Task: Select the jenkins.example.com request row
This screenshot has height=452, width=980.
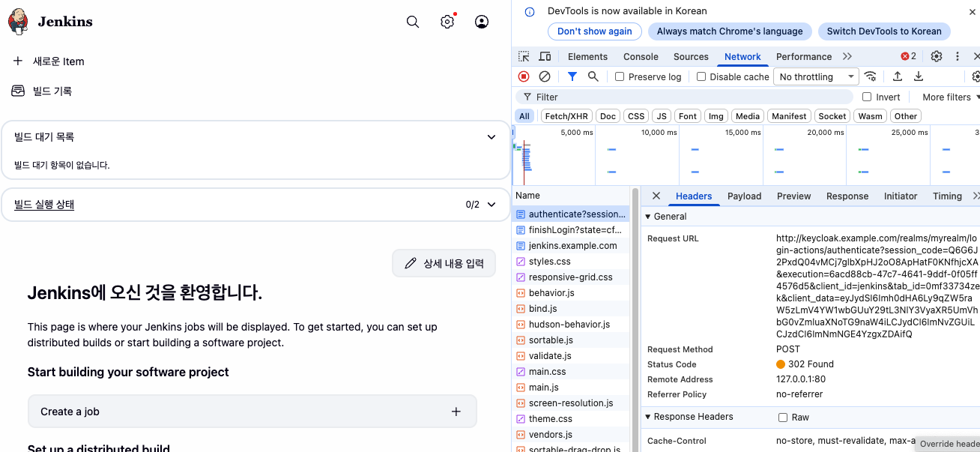Action: pyautogui.click(x=571, y=246)
